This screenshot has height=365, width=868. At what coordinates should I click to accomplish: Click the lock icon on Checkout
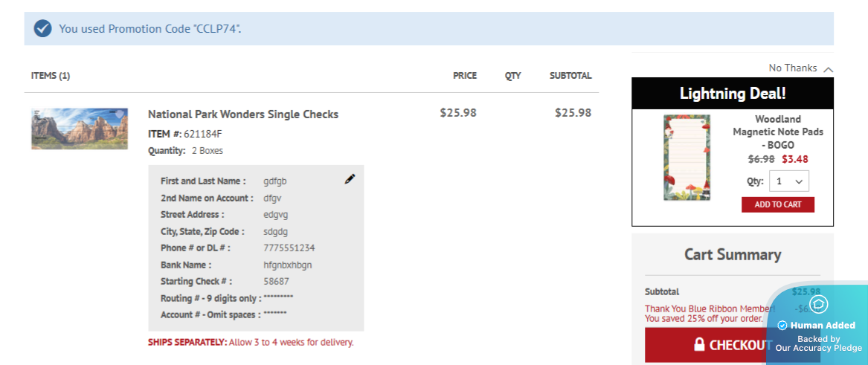tap(699, 344)
